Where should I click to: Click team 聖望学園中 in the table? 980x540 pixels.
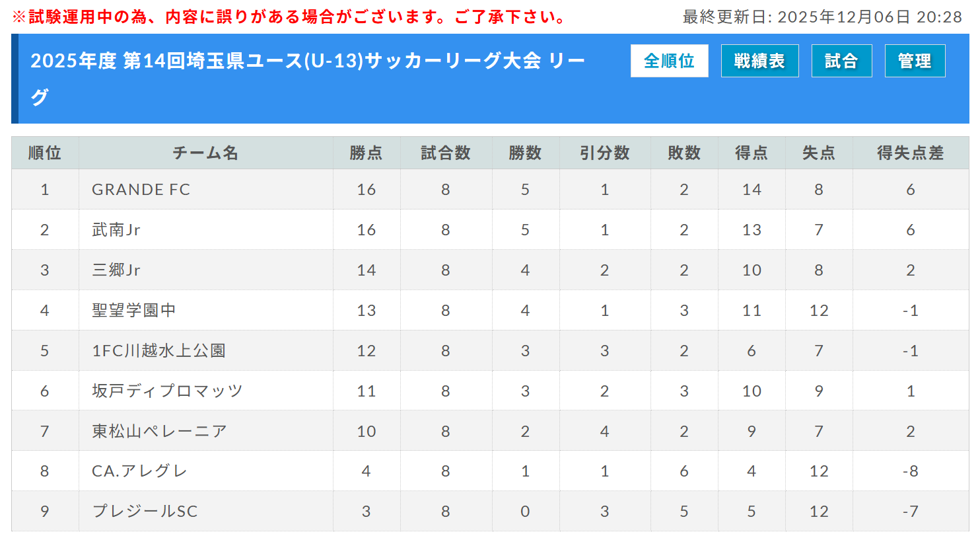[133, 311]
